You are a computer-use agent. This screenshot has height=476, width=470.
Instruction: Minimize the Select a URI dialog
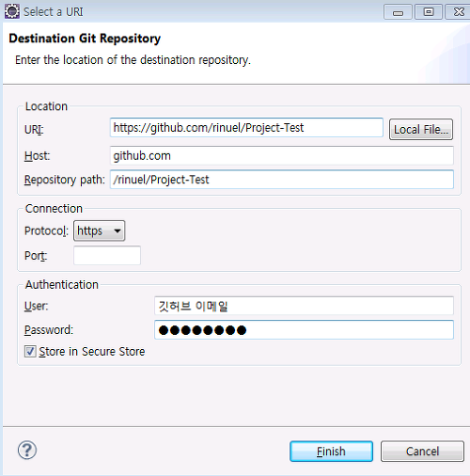[398, 12]
